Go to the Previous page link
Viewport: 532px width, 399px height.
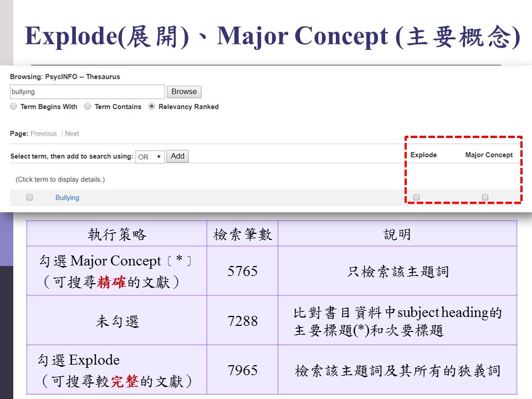43,134
